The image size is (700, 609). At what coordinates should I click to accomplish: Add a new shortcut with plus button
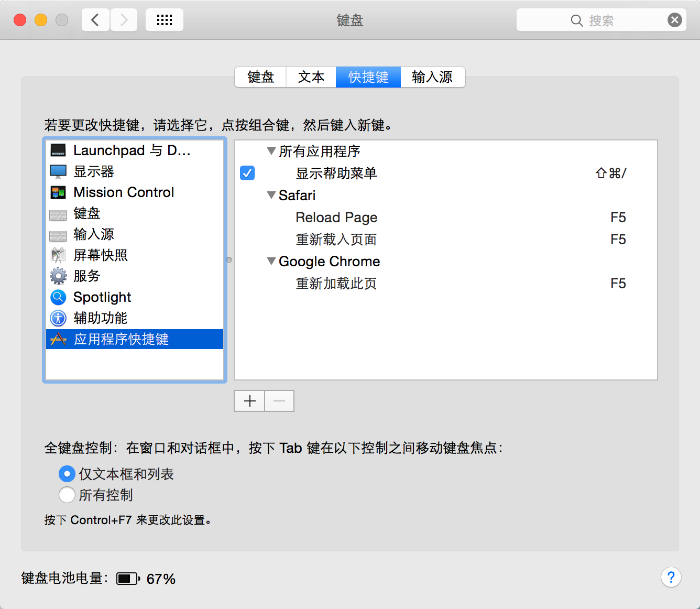coord(249,401)
